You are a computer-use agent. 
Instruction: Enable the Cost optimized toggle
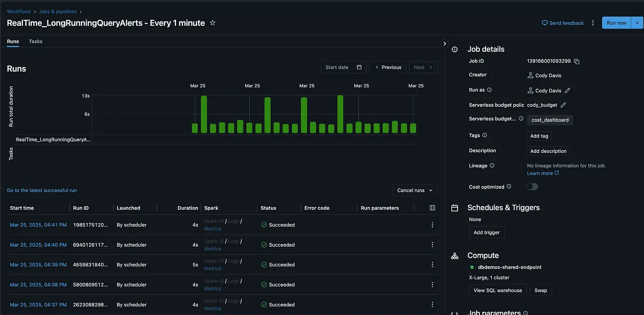click(x=532, y=186)
